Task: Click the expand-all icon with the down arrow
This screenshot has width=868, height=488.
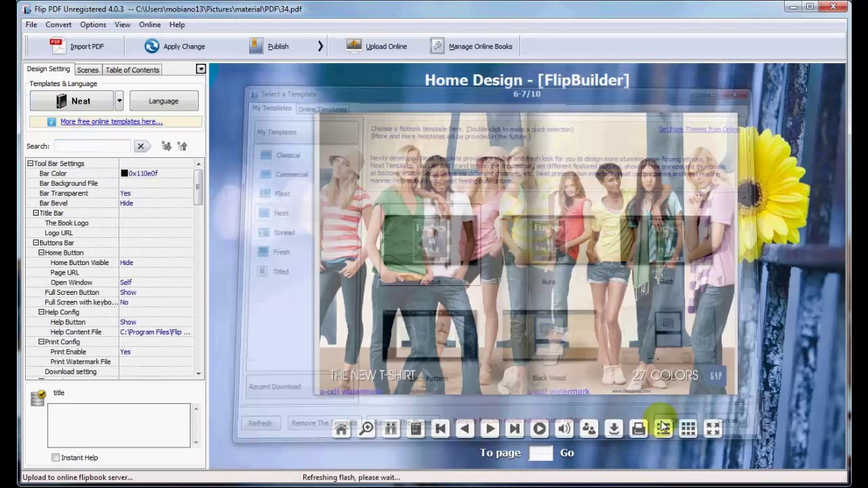Action: click(166, 146)
